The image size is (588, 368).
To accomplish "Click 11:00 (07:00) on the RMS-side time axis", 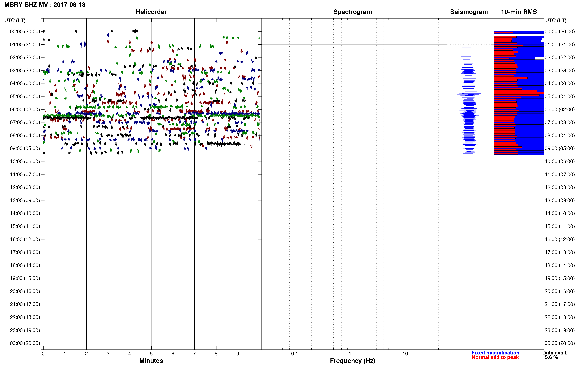I will click(x=560, y=174).
